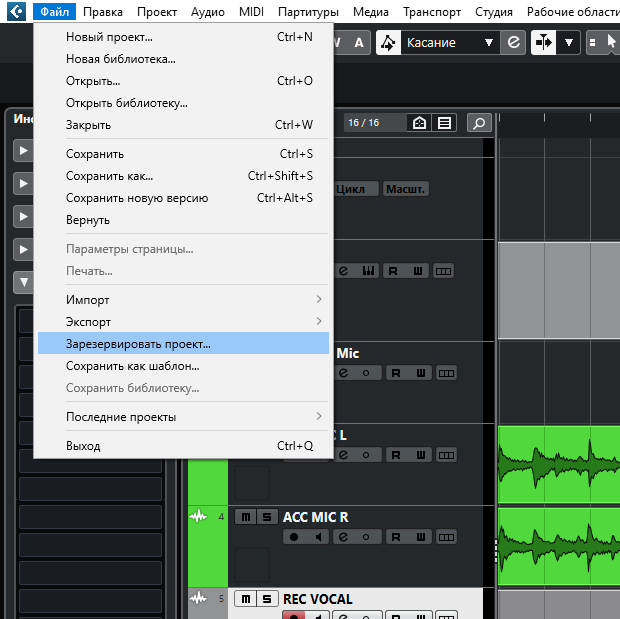This screenshot has width=620, height=619.
Task: Select the ACC MIC R track name
Action: click(316, 517)
